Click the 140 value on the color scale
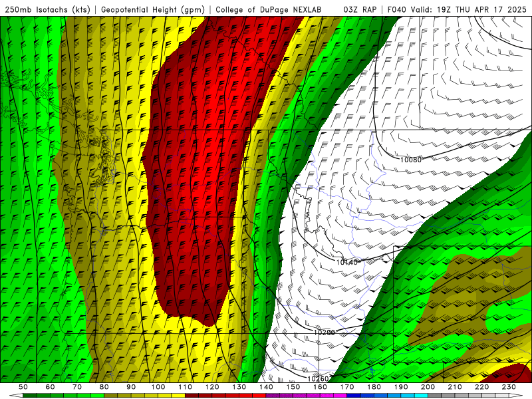Image resolution: width=532 pixels, height=399 pixels. pyautogui.click(x=266, y=387)
